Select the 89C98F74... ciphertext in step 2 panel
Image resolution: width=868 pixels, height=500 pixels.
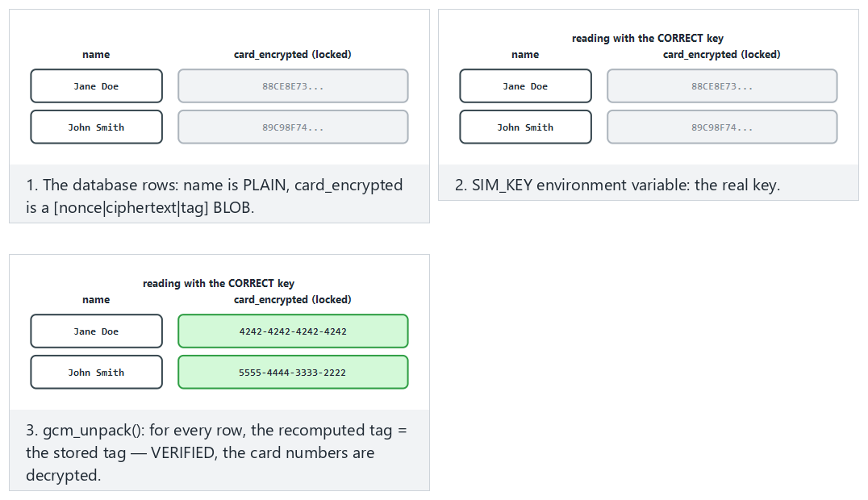coord(722,127)
